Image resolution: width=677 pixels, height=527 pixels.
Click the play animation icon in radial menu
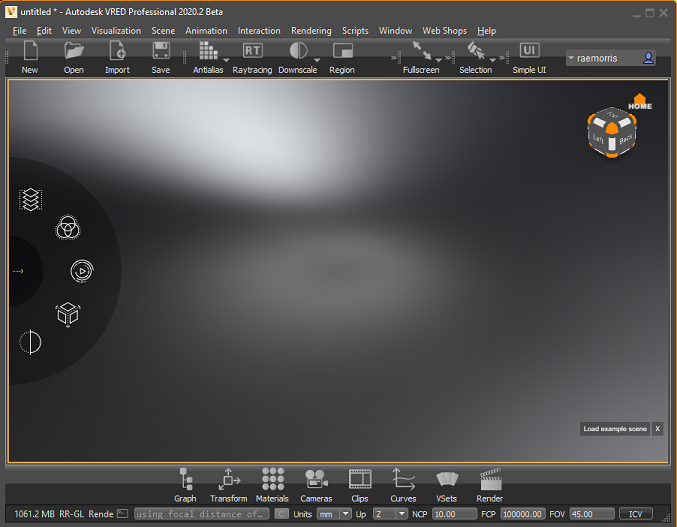pyautogui.click(x=82, y=271)
